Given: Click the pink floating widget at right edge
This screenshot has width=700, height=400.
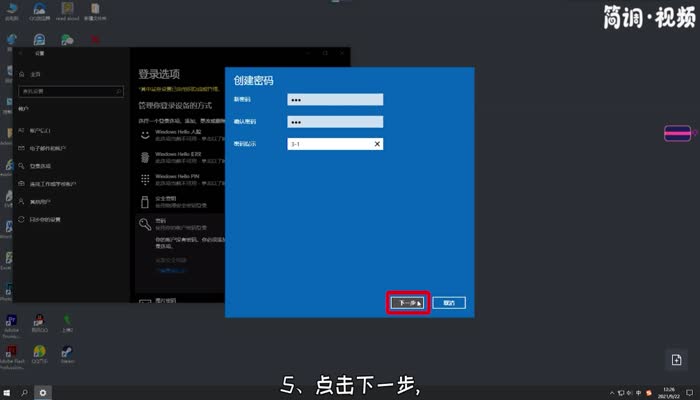Looking at the screenshot, I should tap(678, 133).
